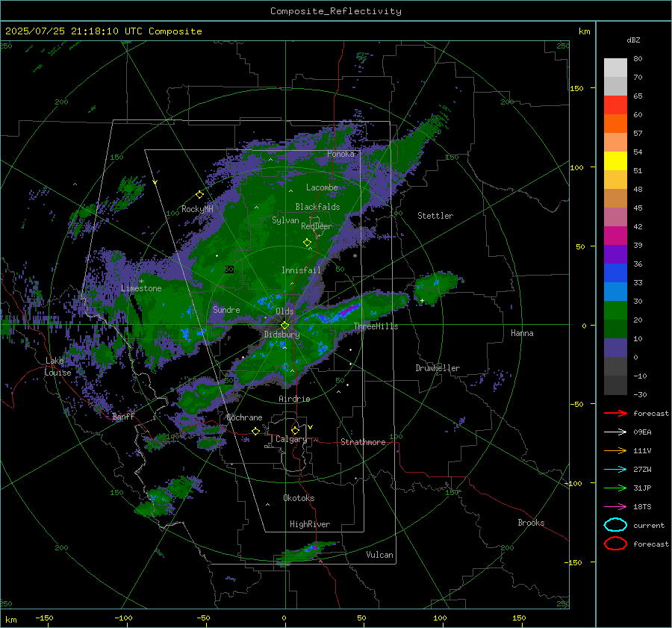Click the Lacombe label
Image resolution: width=672 pixels, height=628 pixels.
(322, 187)
